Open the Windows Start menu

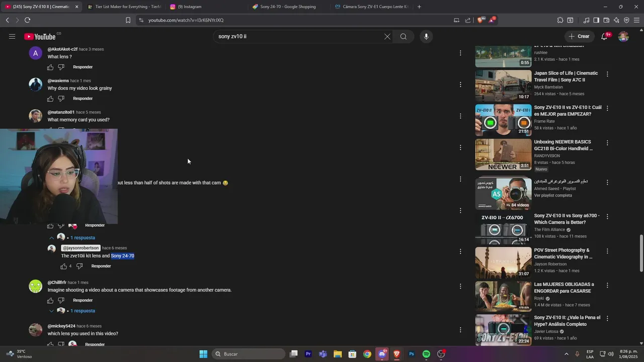coord(203,354)
